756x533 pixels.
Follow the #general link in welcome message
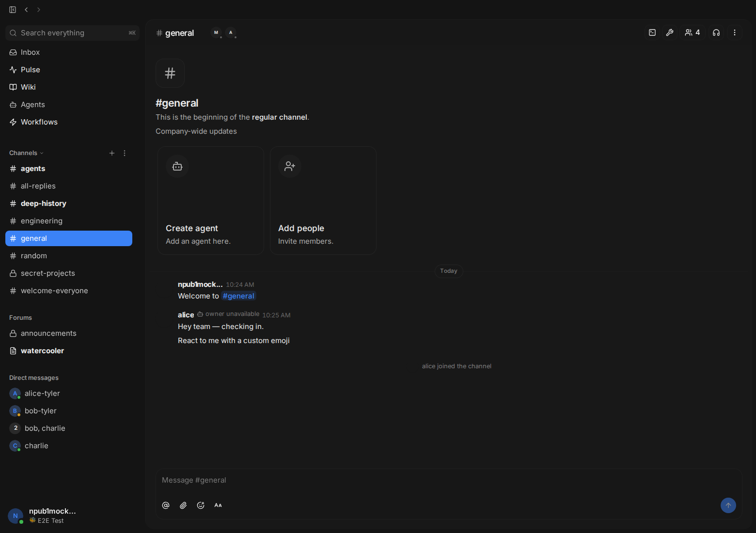(x=238, y=296)
